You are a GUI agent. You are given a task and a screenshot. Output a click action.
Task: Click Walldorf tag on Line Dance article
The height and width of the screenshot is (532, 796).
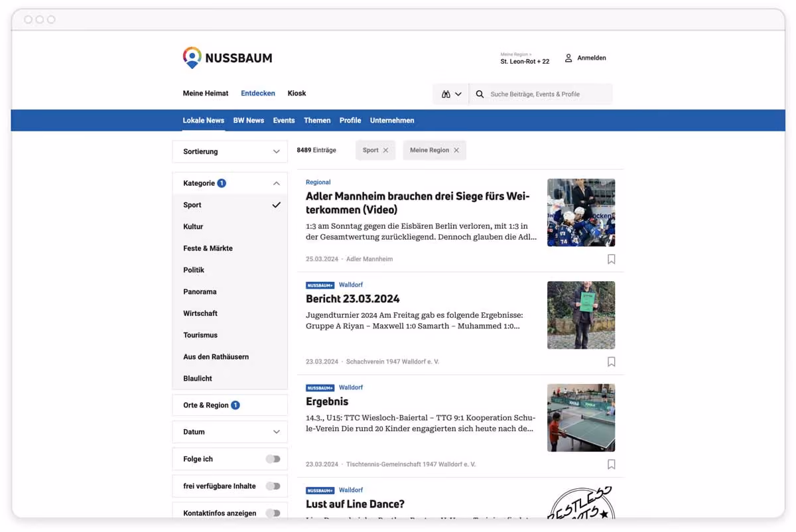point(351,491)
